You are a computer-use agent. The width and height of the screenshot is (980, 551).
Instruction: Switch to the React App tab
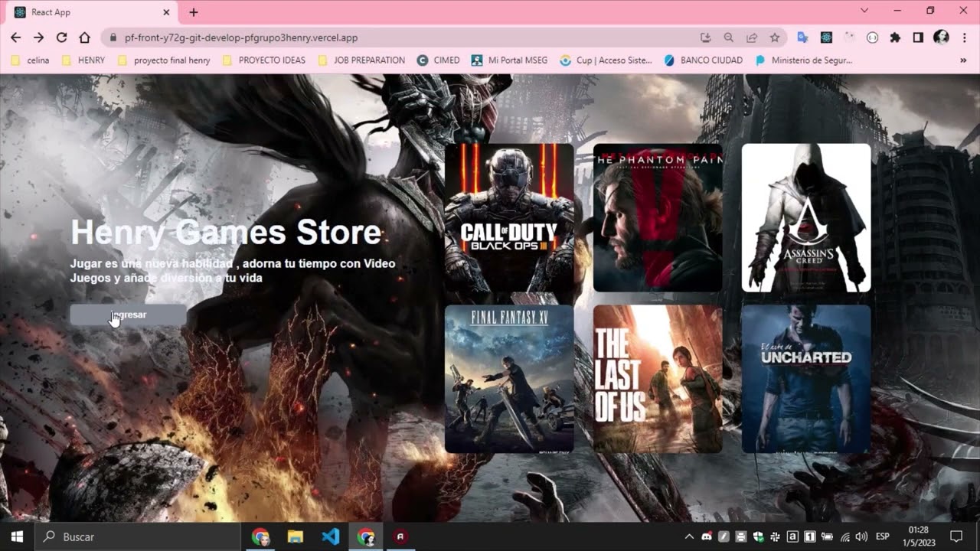(91, 12)
